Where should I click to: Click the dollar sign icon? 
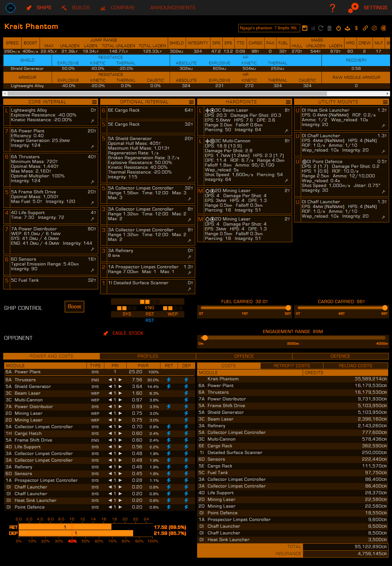pos(356,28)
